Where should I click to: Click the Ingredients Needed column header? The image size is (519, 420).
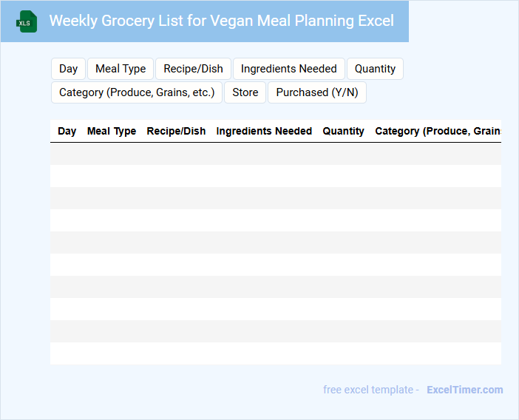coord(264,131)
